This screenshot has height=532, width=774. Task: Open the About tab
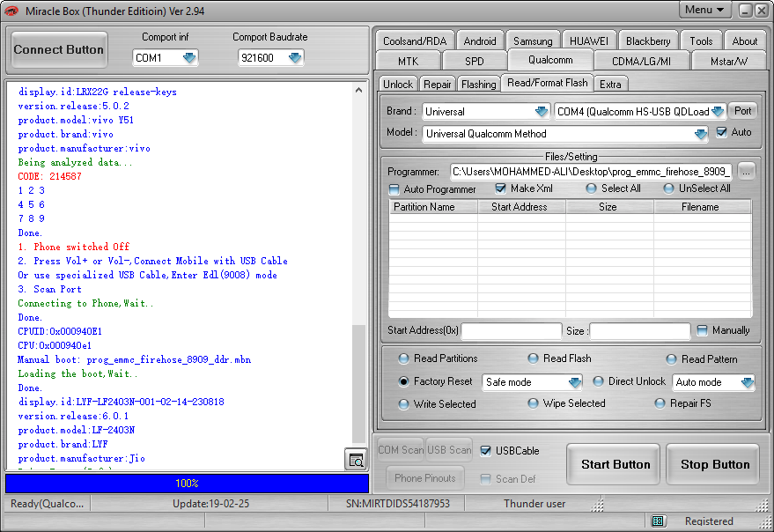[744, 41]
